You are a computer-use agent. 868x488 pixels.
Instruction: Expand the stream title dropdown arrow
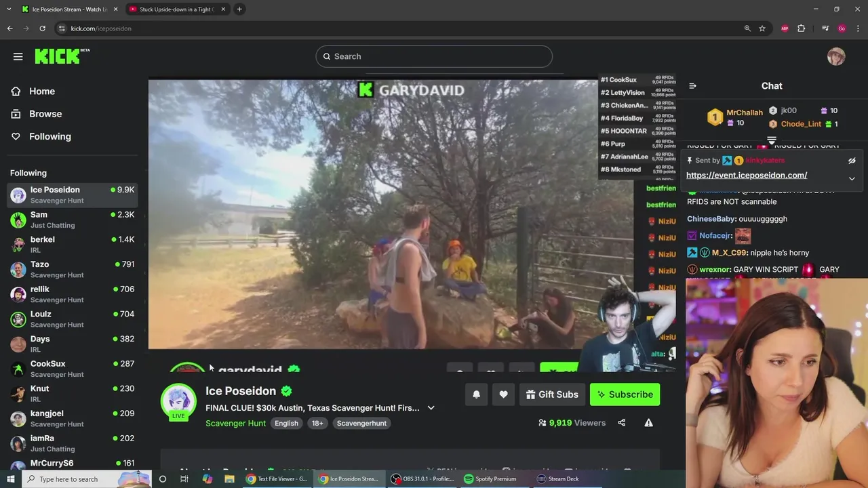pyautogui.click(x=431, y=408)
